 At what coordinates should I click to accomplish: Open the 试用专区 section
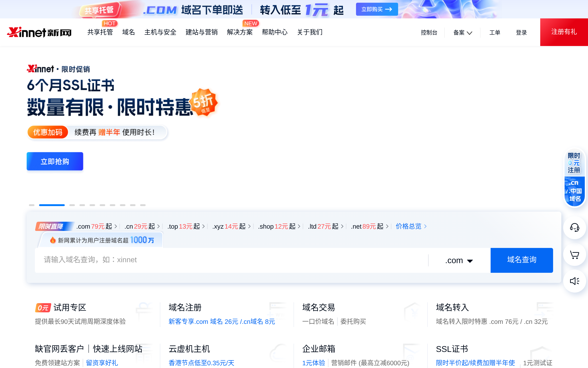(70, 308)
